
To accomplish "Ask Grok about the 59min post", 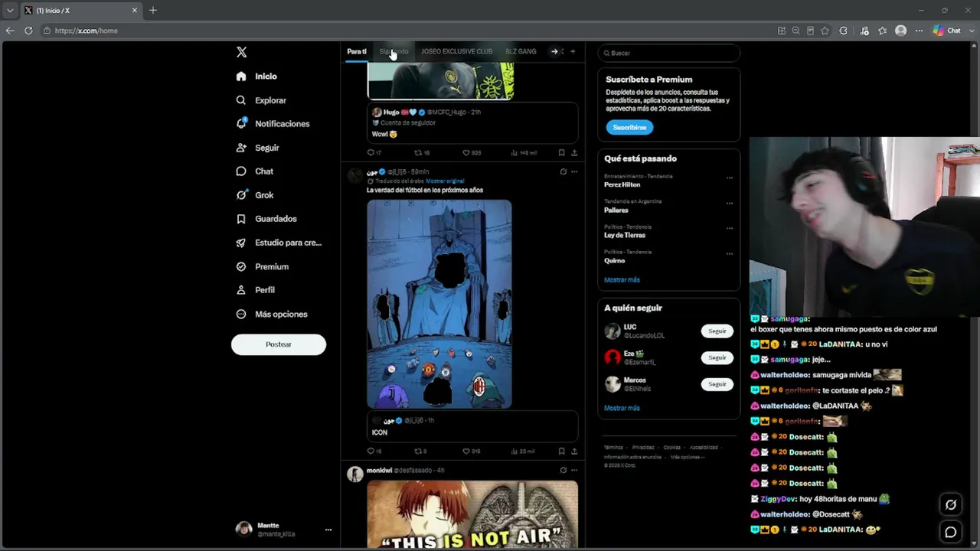I will pyautogui.click(x=563, y=171).
